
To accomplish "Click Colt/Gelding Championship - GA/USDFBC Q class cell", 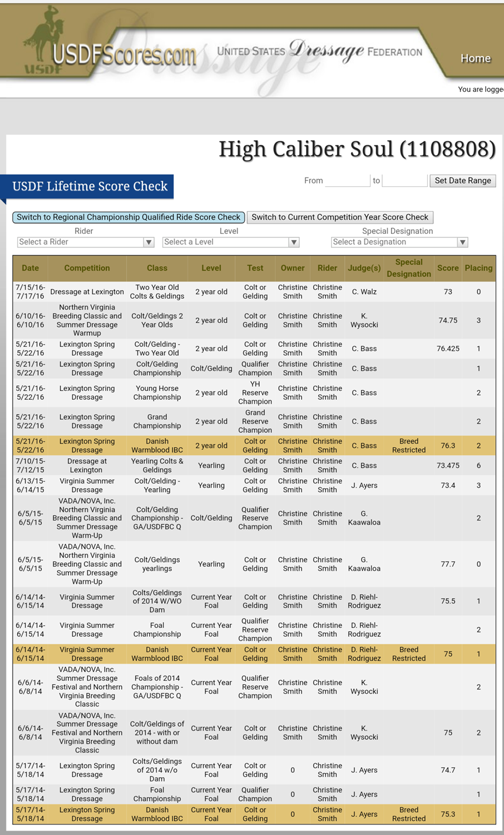I will (x=157, y=518).
